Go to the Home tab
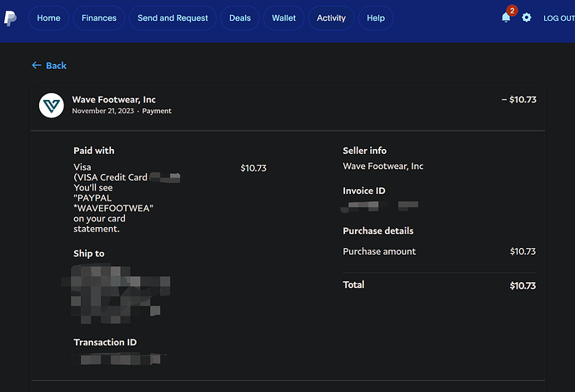575x392 pixels. click(x=48, y=18)
